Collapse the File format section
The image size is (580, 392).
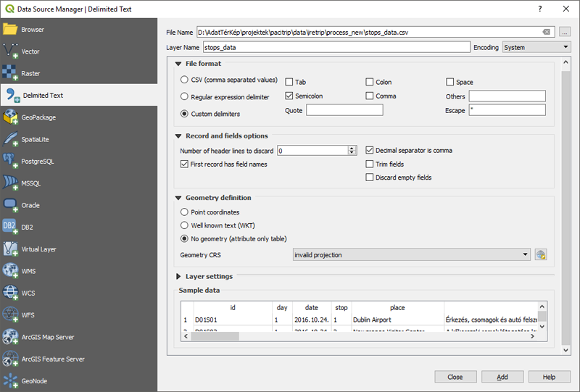coord(178,64)
